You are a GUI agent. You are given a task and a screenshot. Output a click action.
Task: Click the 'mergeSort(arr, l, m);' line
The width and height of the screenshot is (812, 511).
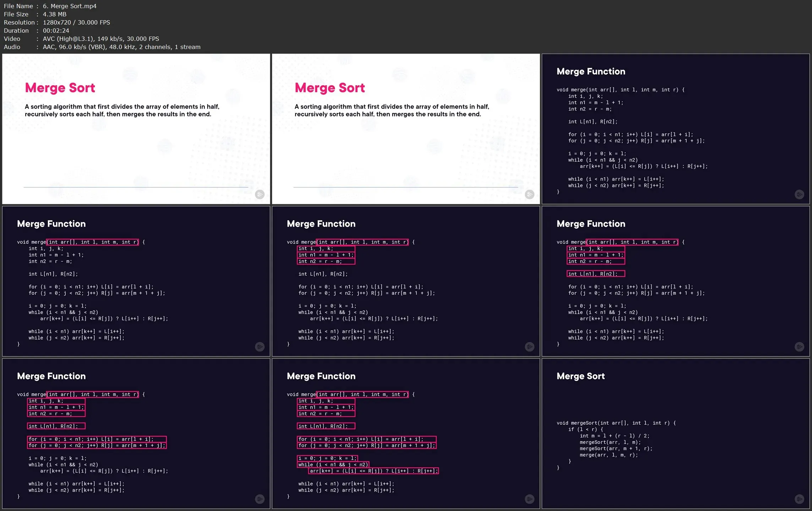point(610,442)
